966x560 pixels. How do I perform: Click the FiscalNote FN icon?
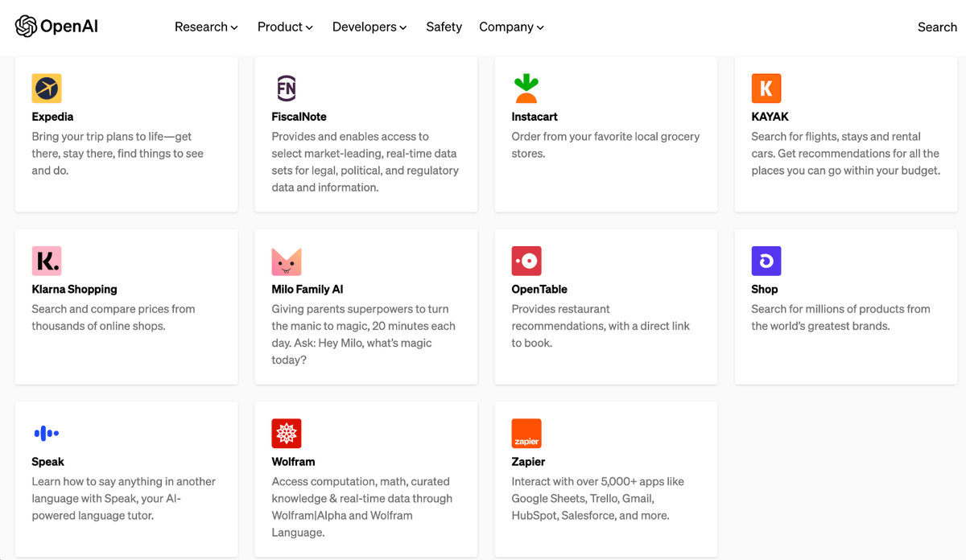pos(287,89)
